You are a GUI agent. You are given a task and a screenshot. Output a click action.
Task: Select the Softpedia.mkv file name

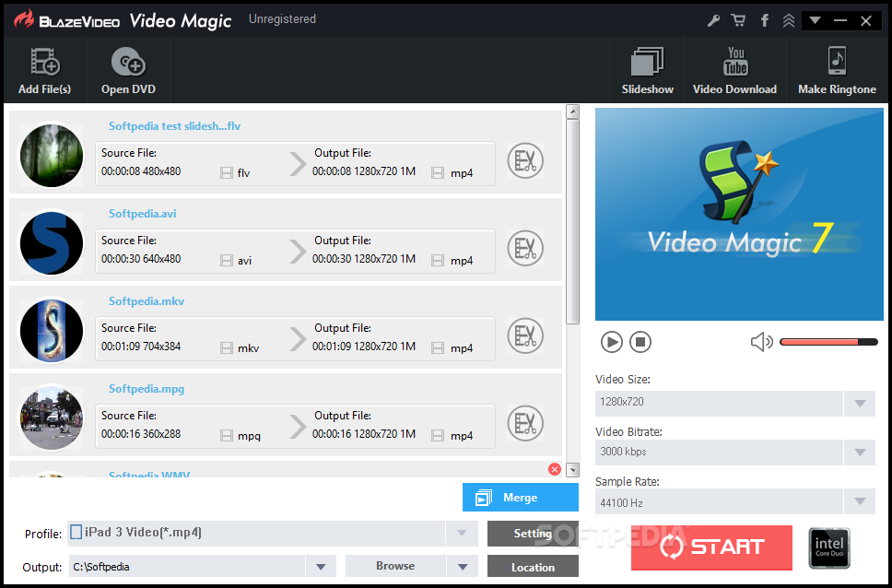click(x=147, y=301)
